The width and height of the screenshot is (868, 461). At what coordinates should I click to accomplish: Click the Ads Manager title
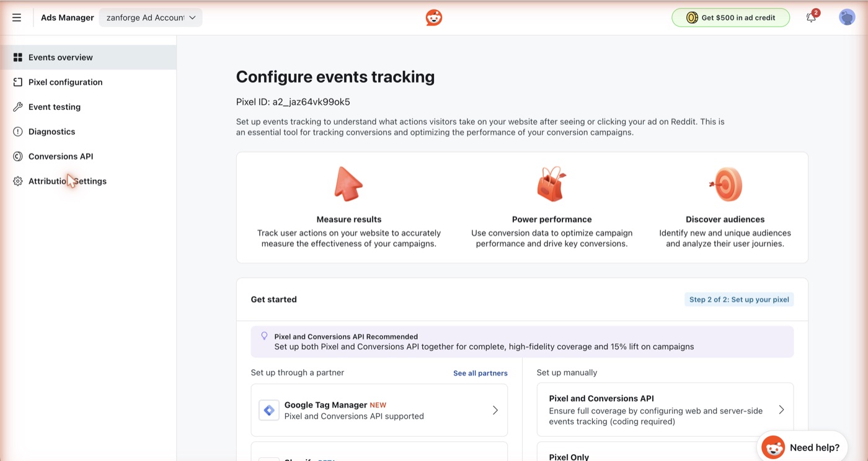coord(68,17)
